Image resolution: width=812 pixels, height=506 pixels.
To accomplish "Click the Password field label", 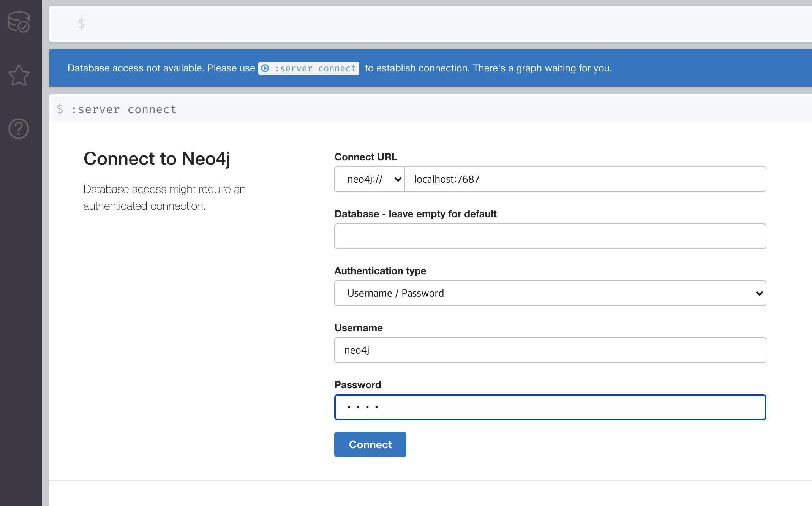I will [x=357, y=385].
